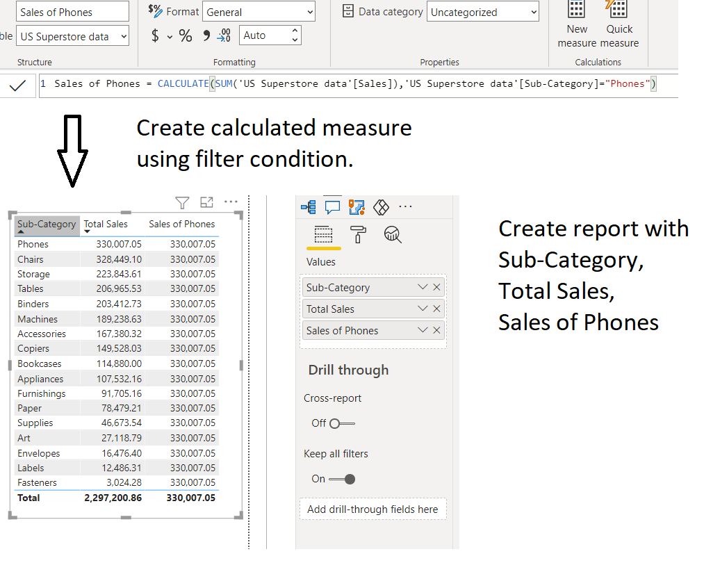This screenshot has height=588, width=720.
Task: Select the Phones row label
Action: click(33, 244)
